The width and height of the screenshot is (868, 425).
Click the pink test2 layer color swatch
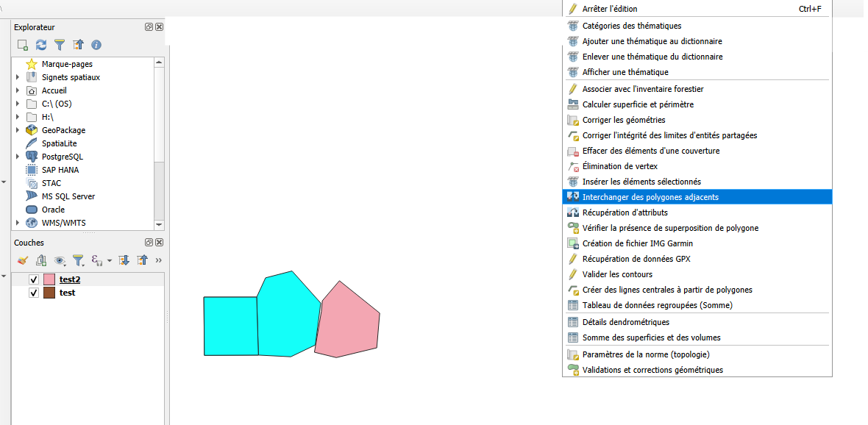click(x=49, y=279)
